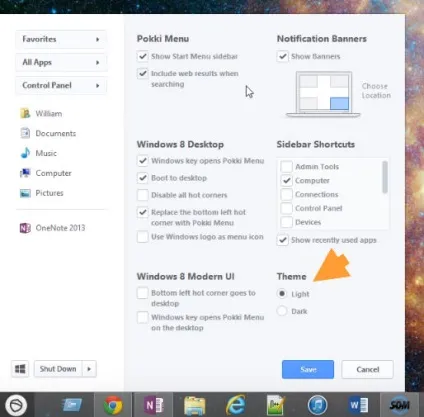Choose top-right banner location on the screen diagram
Screen dimensions: 424x417
[x=339, y=81]
